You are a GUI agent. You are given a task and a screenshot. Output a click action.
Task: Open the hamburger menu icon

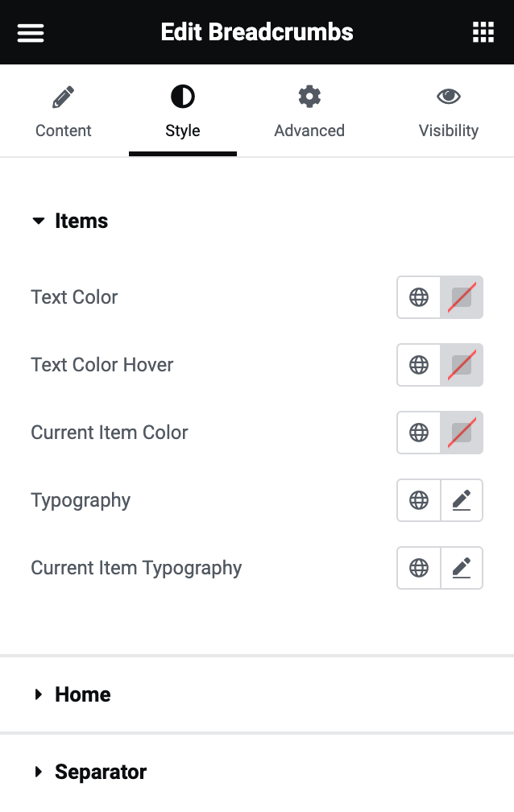click(x=31, y=32)
